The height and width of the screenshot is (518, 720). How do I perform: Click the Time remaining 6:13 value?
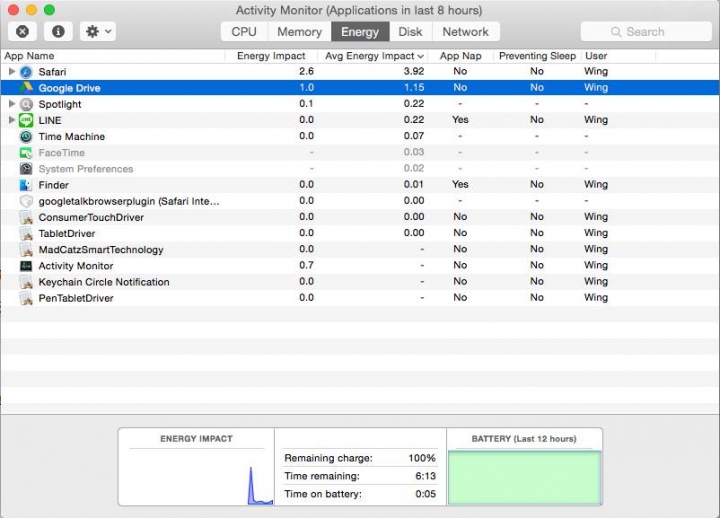tap(425, 476)
